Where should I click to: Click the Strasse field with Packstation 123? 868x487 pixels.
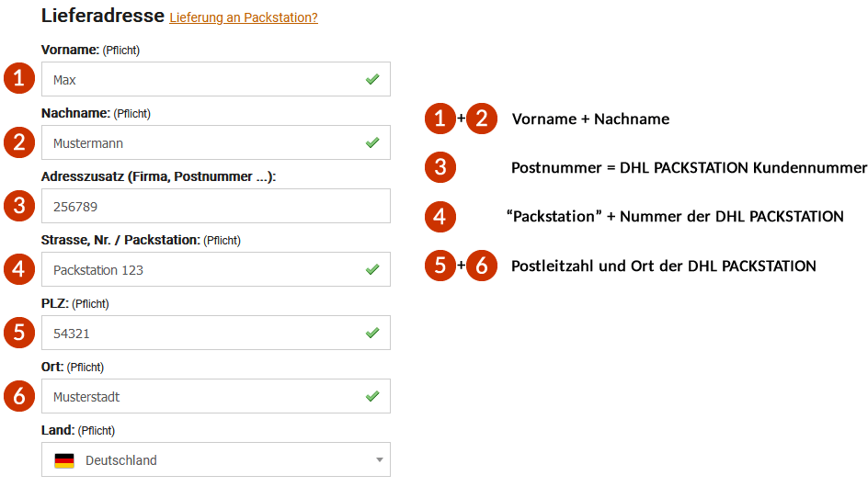[216, 269]
